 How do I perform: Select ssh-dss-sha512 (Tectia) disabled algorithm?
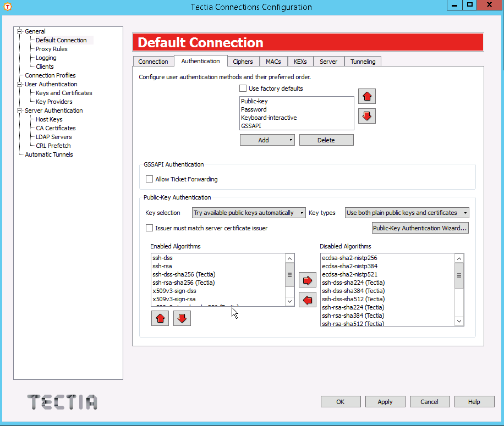(x=388, y=299)
